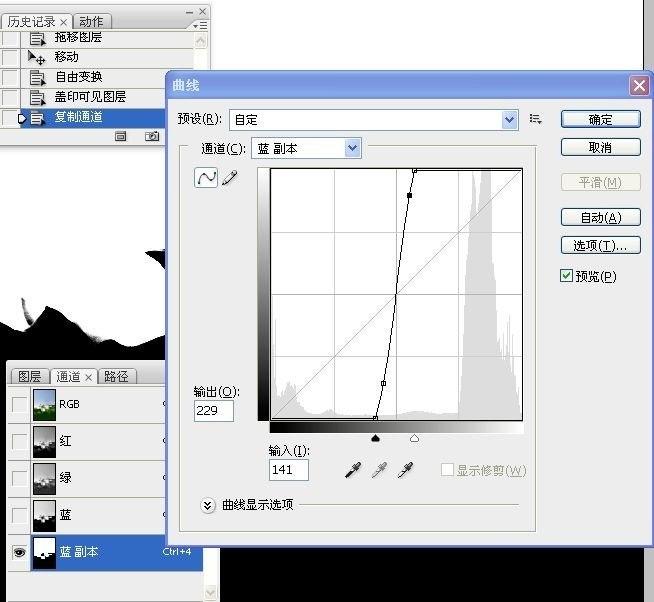Image resolution: width=654 pixels, height=602 pixels.
Task: Click the 输出 output value field
Action: [x=214, y=411]
